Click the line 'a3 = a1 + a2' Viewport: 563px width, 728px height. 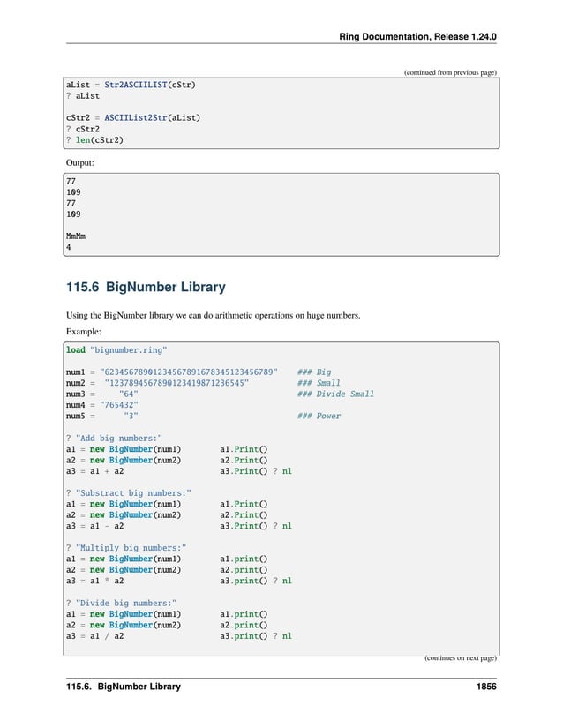point(94,471)
